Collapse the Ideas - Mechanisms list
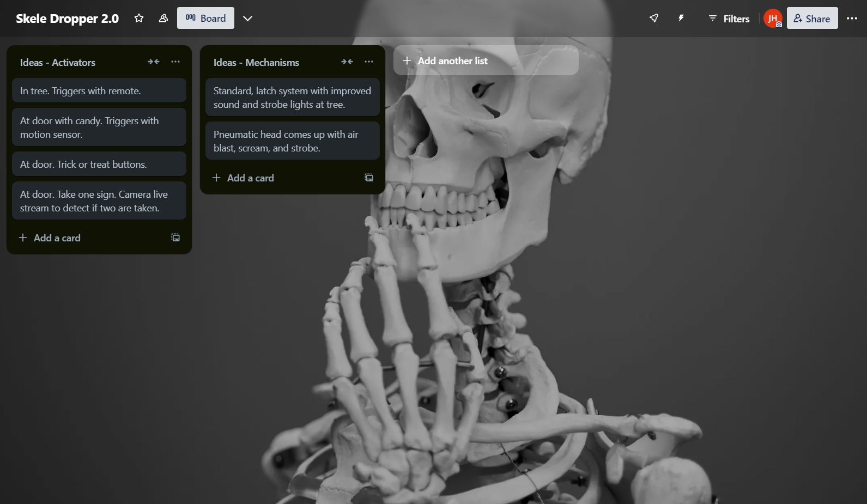 pos(347,62)
